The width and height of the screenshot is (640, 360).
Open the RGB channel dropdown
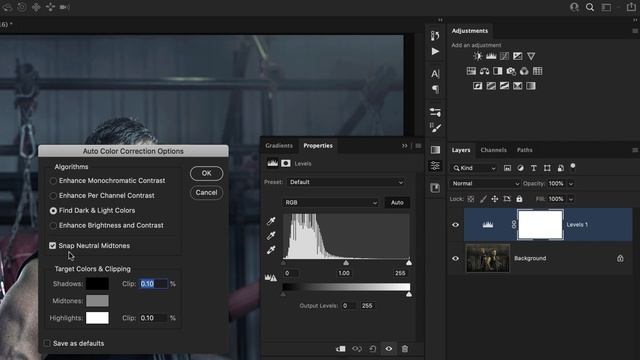click(x=330, y=202)
